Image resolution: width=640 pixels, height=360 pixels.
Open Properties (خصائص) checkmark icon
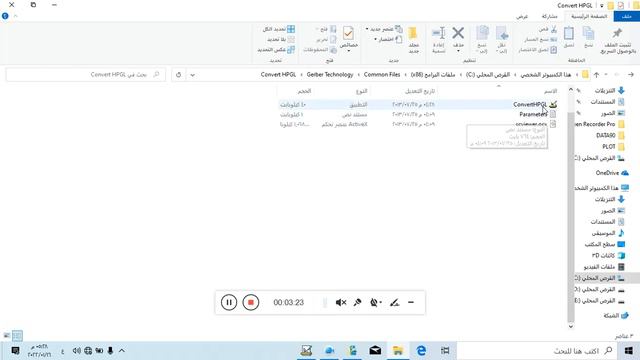coord(349,33)
